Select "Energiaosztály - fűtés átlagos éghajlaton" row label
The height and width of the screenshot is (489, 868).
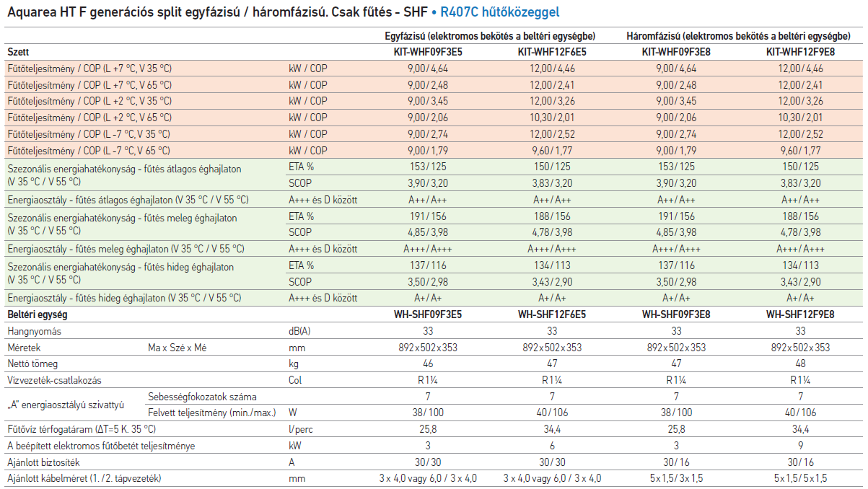128,200
